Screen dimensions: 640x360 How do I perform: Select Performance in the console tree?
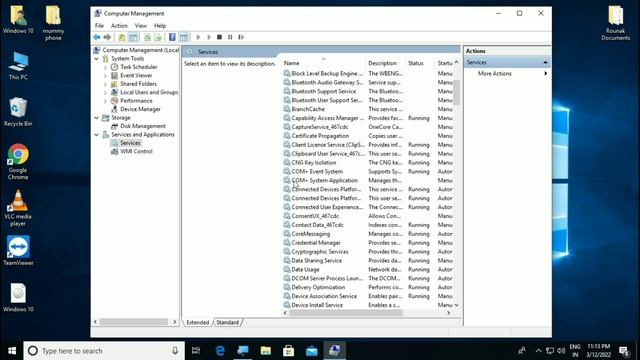tap(136, 101)
